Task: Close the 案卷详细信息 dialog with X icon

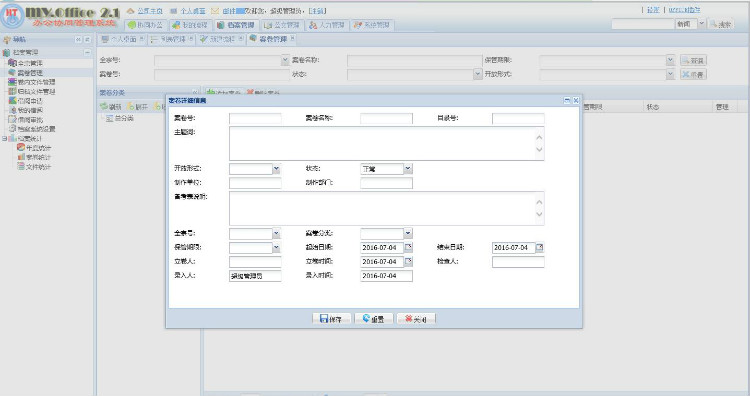Action: point(576,100)
